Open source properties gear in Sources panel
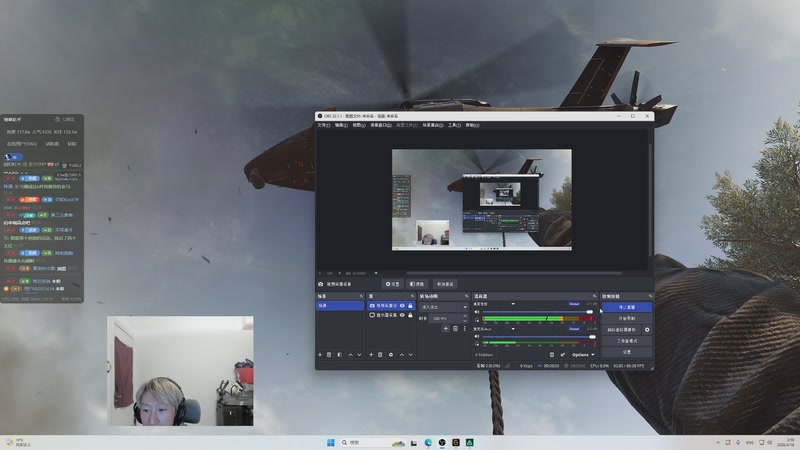The width and height of the screenshot is (800, 450). click(391, 355)
